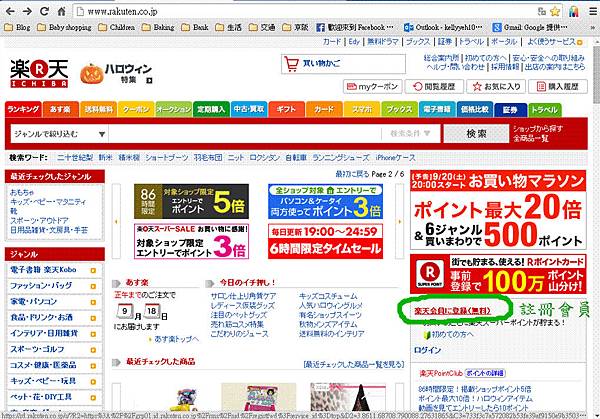
Task: Click 最初に戻る pager link
Action: [352, 174]
